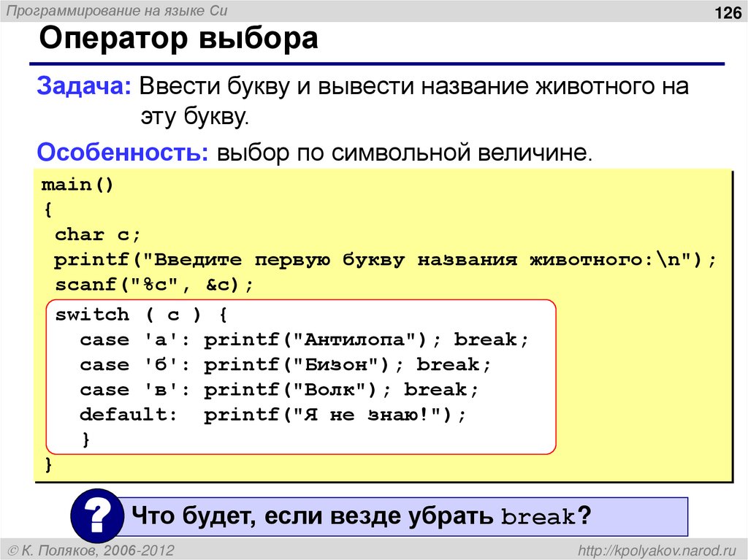Click the code line "main()"

(77, 185)
